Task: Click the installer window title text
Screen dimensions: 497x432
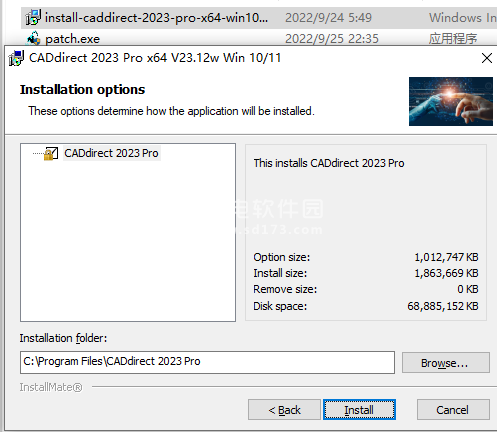Action: point(155,58)
